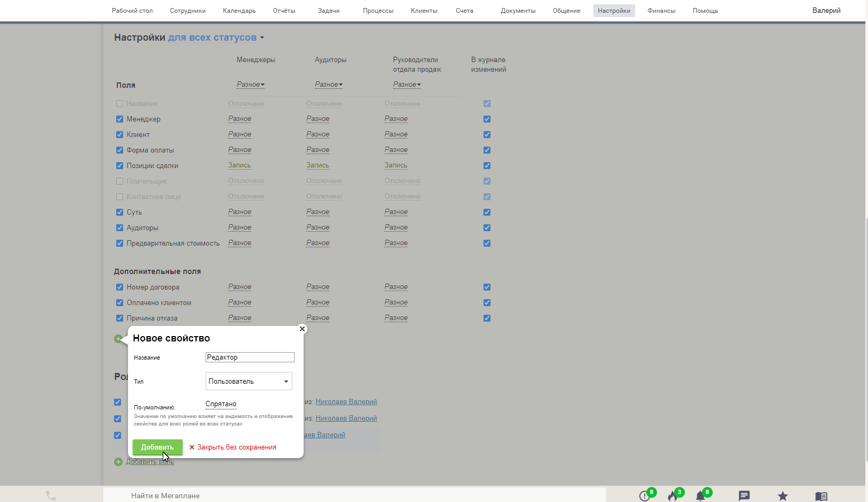Uncheck the Форма оплаты field checkbox

(x=119, y=150)
